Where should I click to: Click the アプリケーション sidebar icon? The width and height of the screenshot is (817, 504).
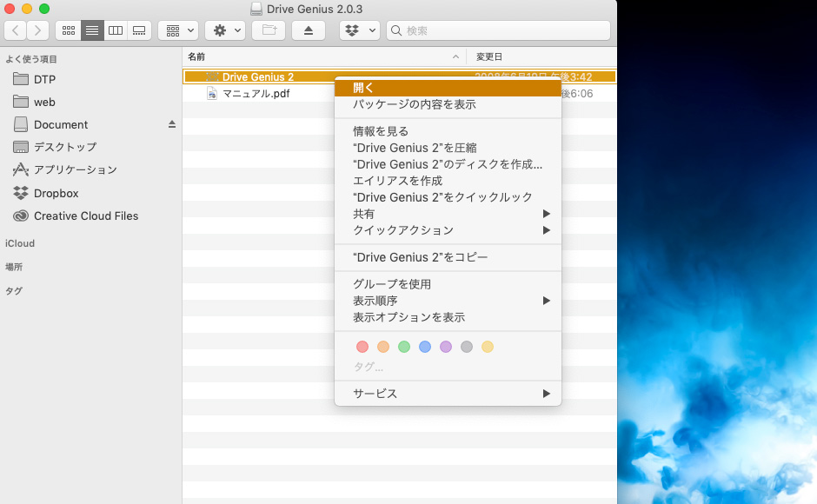tap(21, 169)
